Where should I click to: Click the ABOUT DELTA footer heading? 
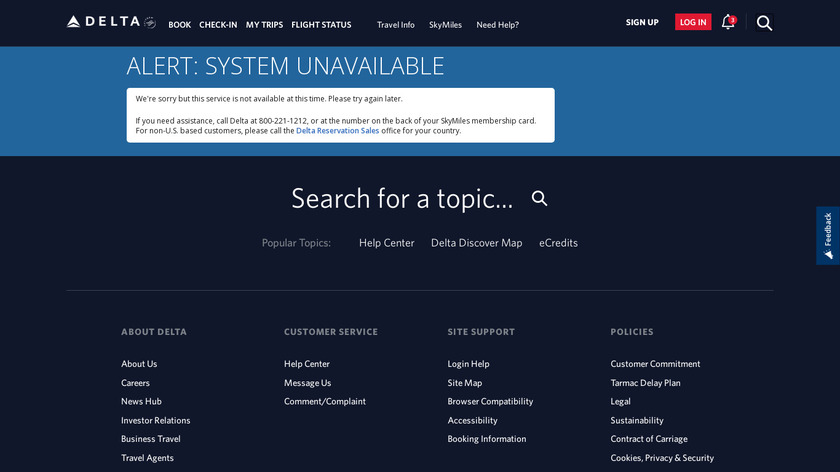pos(154,332)
